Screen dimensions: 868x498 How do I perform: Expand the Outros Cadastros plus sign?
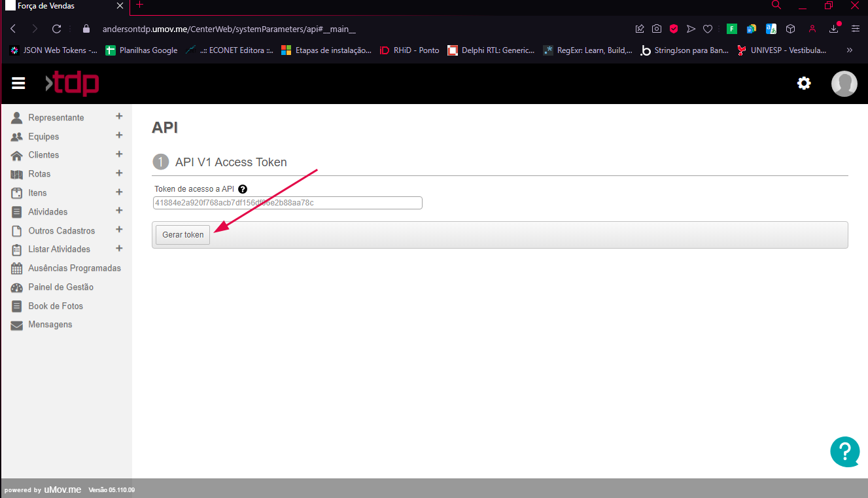coord(119,230)
